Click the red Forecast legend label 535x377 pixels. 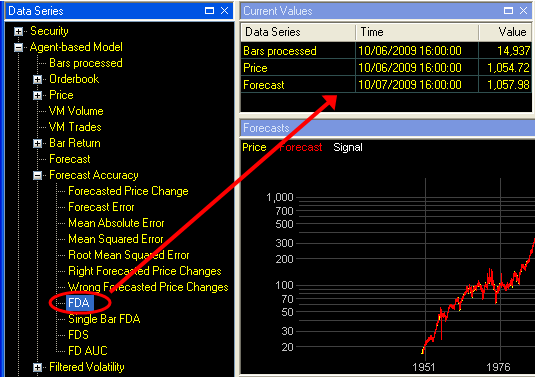point(301,147)
